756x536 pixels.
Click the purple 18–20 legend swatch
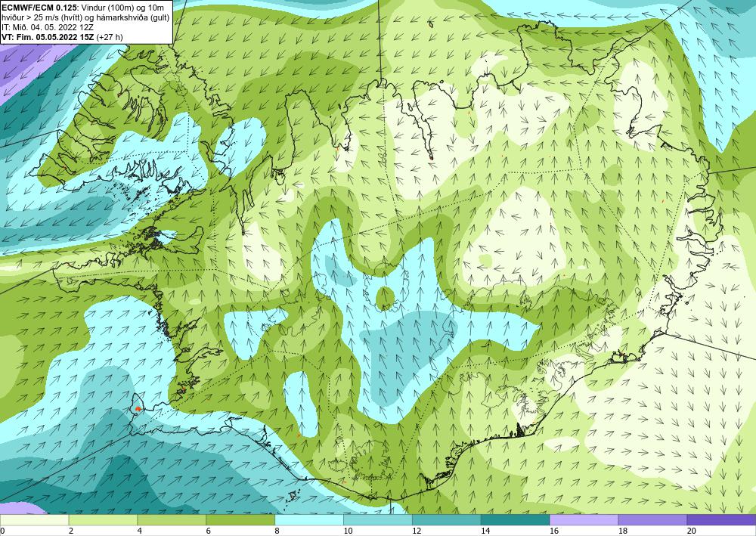point(652,520)
